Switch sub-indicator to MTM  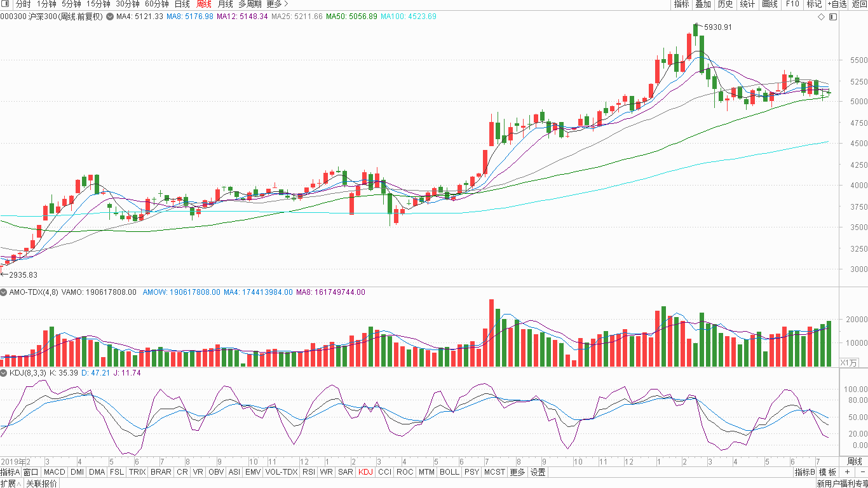coord(427,472)
